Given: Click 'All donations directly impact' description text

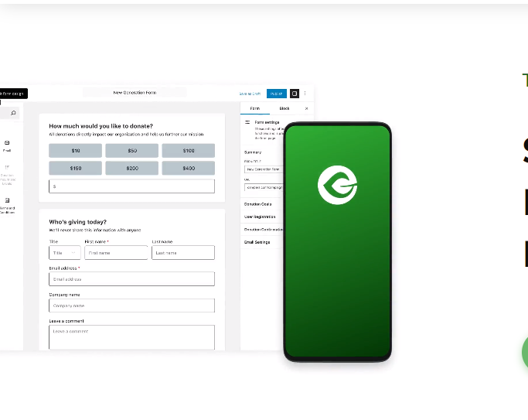Looking at the screenshot, I should pos(126,134).
